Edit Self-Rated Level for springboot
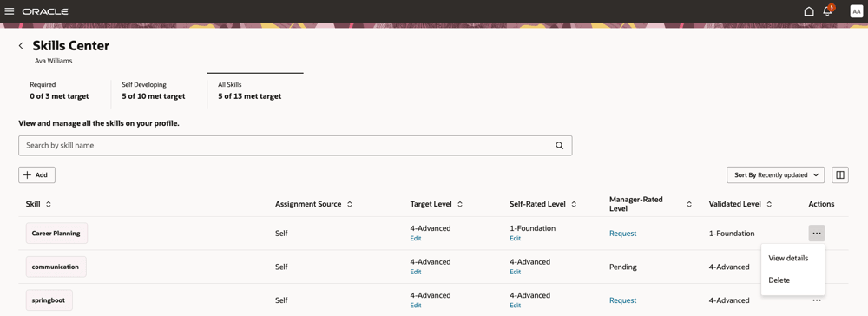This screenshot has width=868, height=316. pos(516,306)
